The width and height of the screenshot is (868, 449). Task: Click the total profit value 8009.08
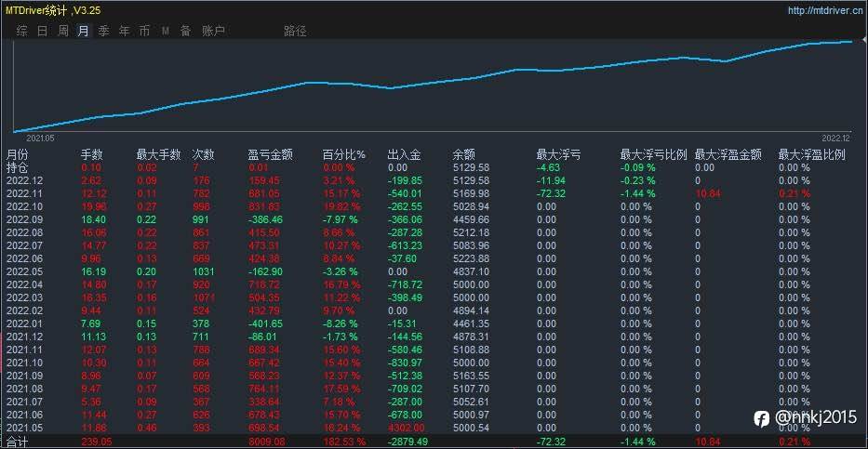pyautogui.click(x=267, y=442)
